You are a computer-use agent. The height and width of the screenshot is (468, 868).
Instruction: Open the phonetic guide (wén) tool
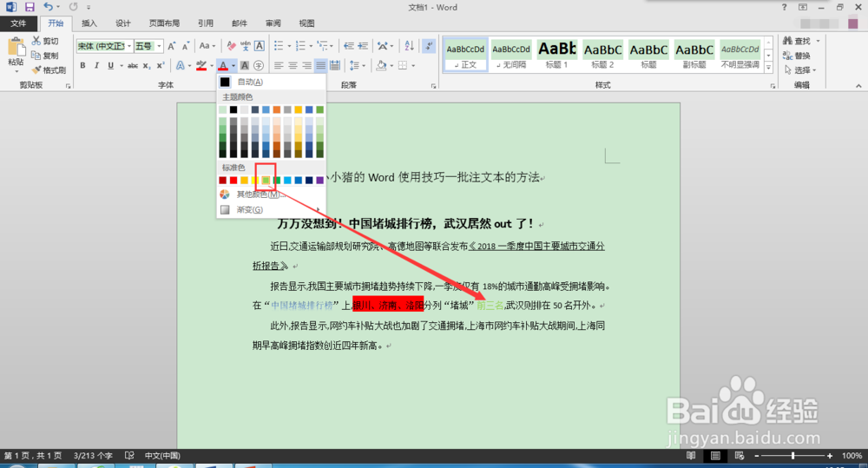[x=246, y=46]
